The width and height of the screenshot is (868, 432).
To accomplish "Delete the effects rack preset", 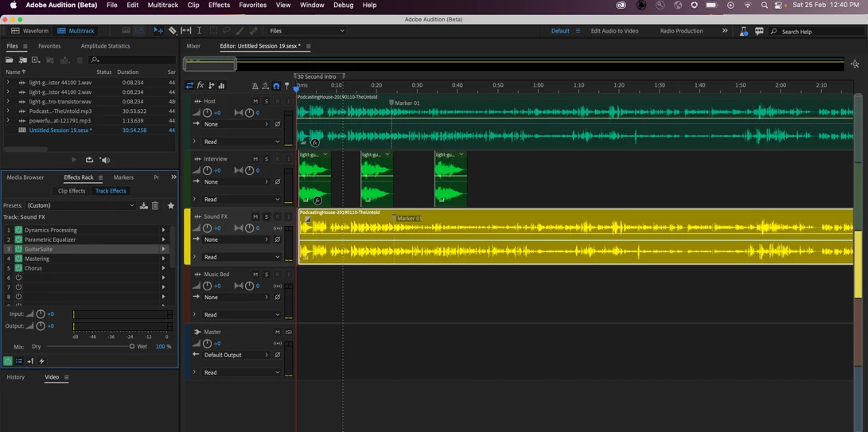I will pos(156,205).
